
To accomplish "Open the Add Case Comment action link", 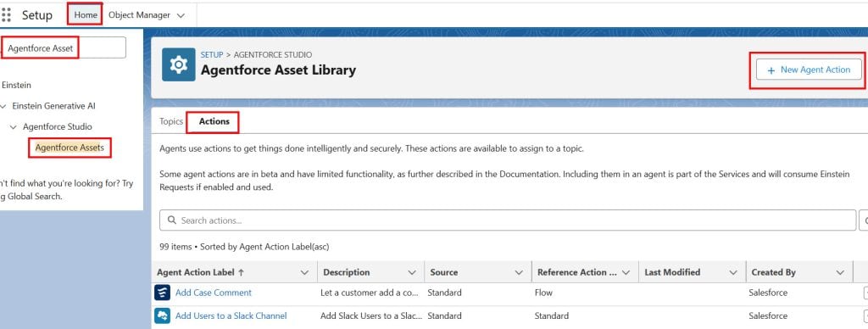I will [213, 293].
